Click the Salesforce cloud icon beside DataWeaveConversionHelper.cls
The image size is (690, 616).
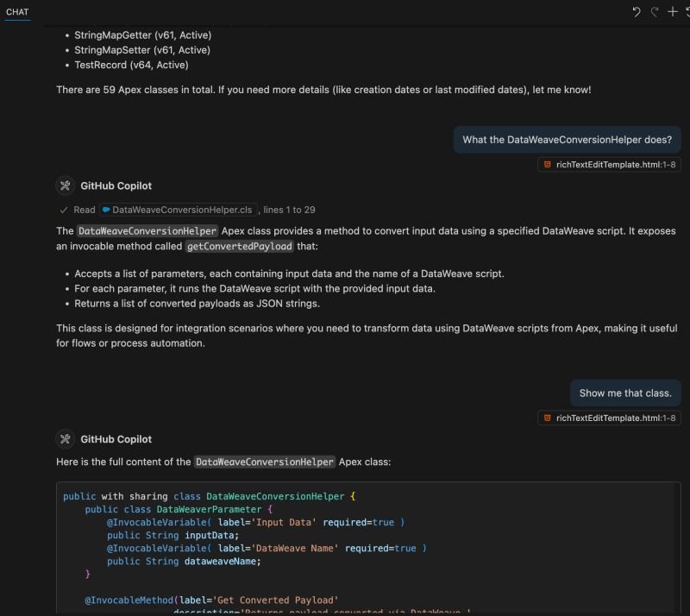point(106,210)
